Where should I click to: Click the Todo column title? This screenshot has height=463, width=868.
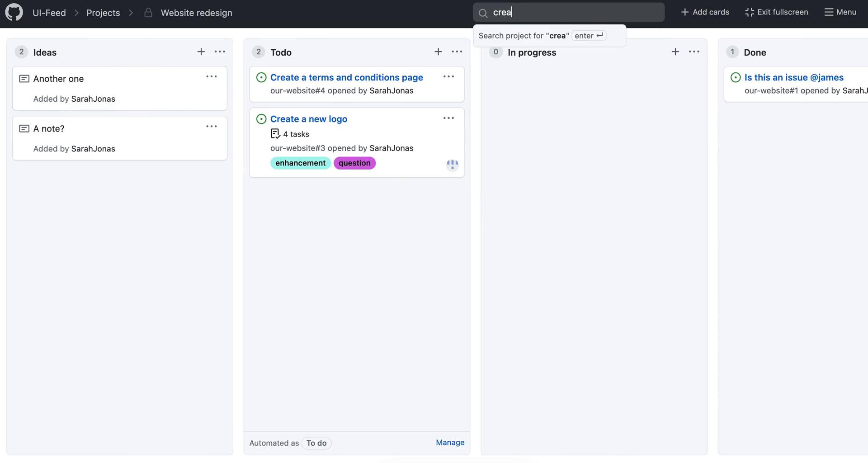click(x=281, y=52)
